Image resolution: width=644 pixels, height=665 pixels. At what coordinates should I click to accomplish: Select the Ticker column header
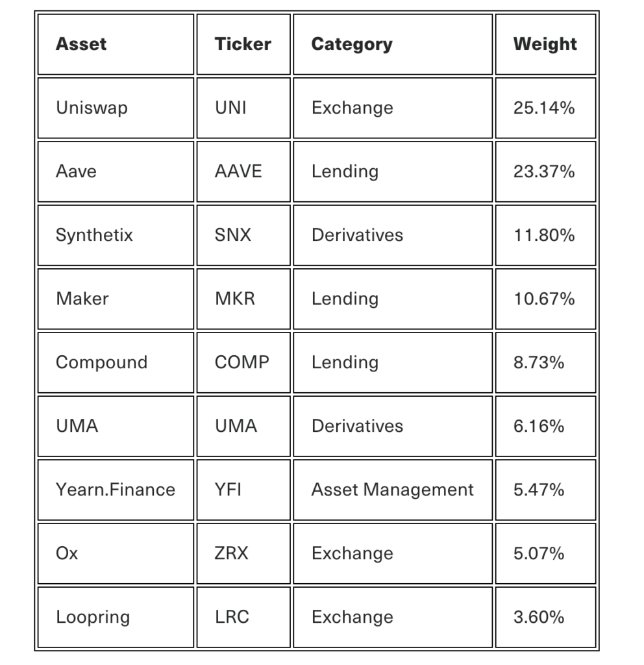(x=243, y=44)
